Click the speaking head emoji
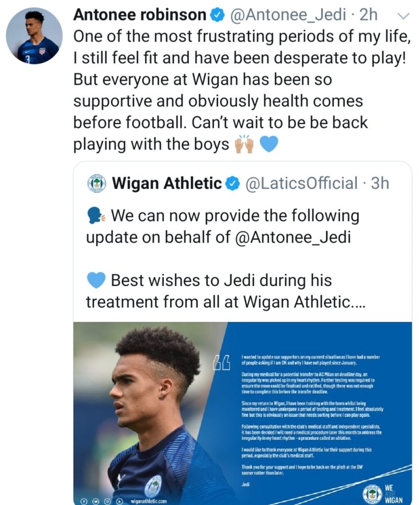Screen dimensions: 420x505 [x=96, y=216]
